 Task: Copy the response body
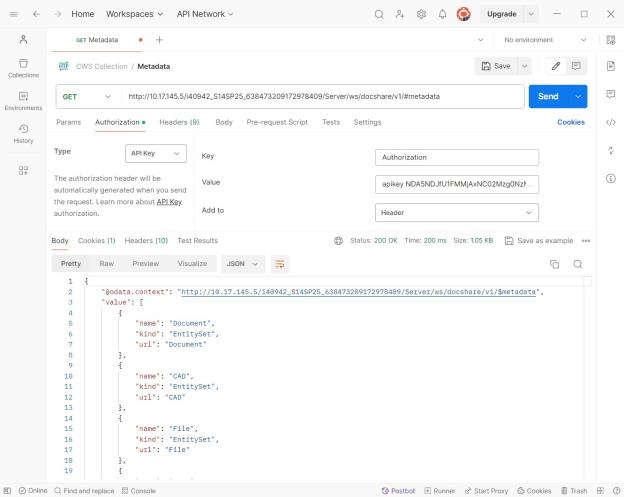(554, 264)
